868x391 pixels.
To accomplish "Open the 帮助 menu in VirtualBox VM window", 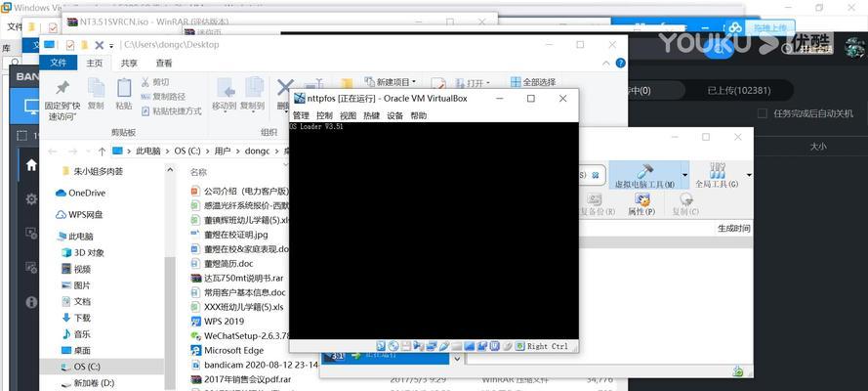I will [x=419, y=115].
